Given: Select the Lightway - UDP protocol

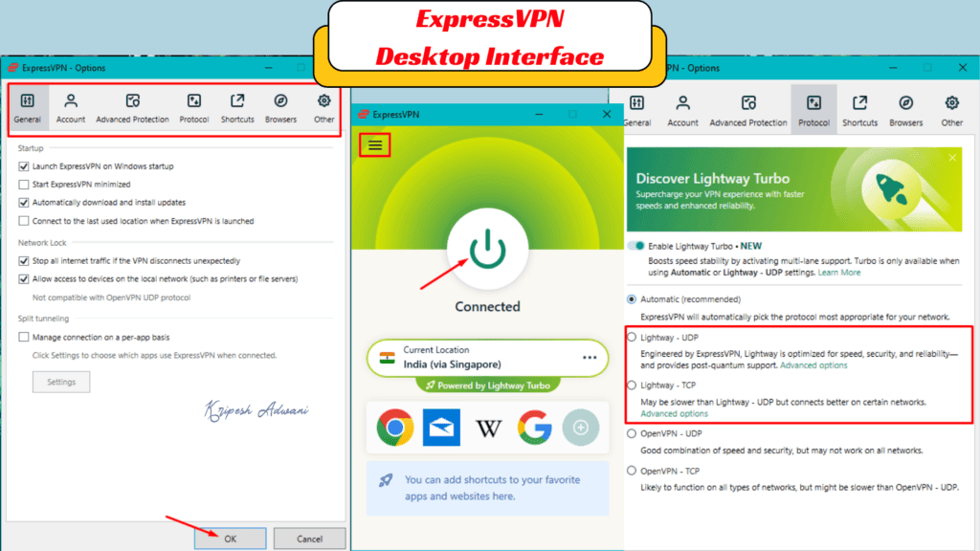Looking at the screenshot, I should click(631, 337).
